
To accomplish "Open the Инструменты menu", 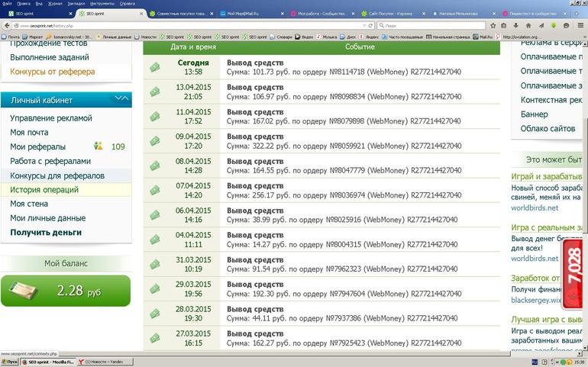I will [102, 3].
